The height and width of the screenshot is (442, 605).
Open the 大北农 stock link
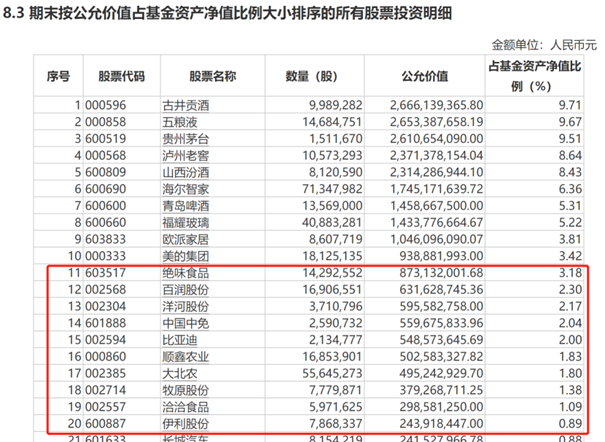[180, 374]
